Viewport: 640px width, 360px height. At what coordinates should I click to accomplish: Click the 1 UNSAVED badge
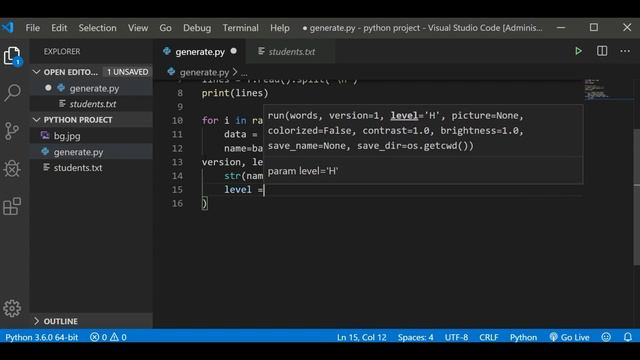127,72
